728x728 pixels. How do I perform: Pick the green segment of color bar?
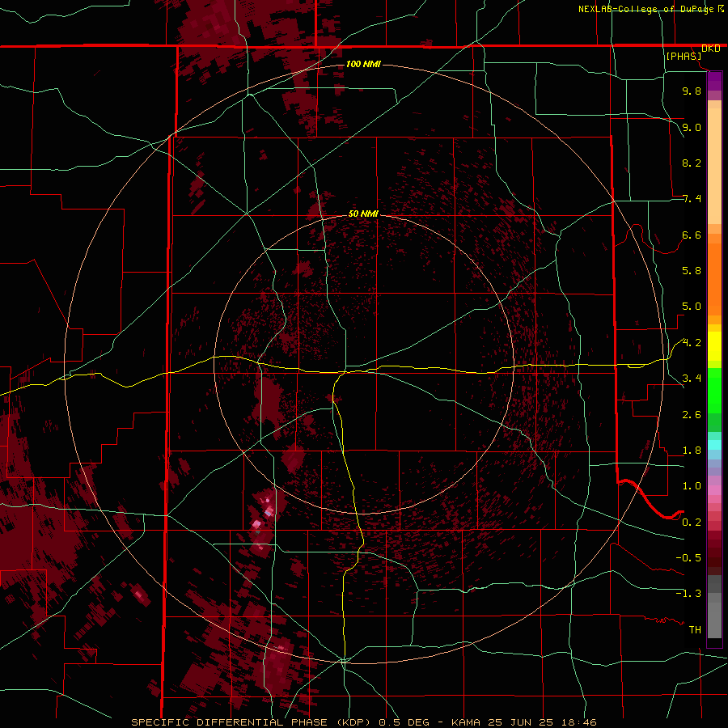pyautogui.click(x=714, y=391)
